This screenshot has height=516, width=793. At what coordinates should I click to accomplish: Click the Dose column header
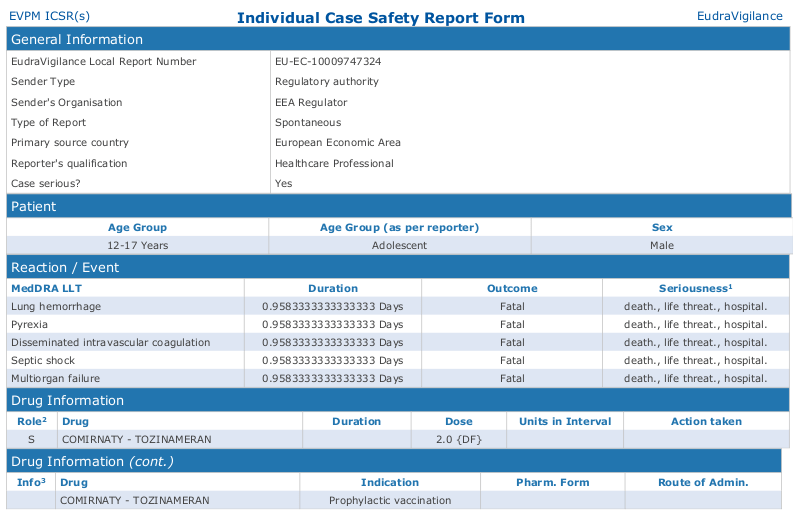(x=458, y=421)
